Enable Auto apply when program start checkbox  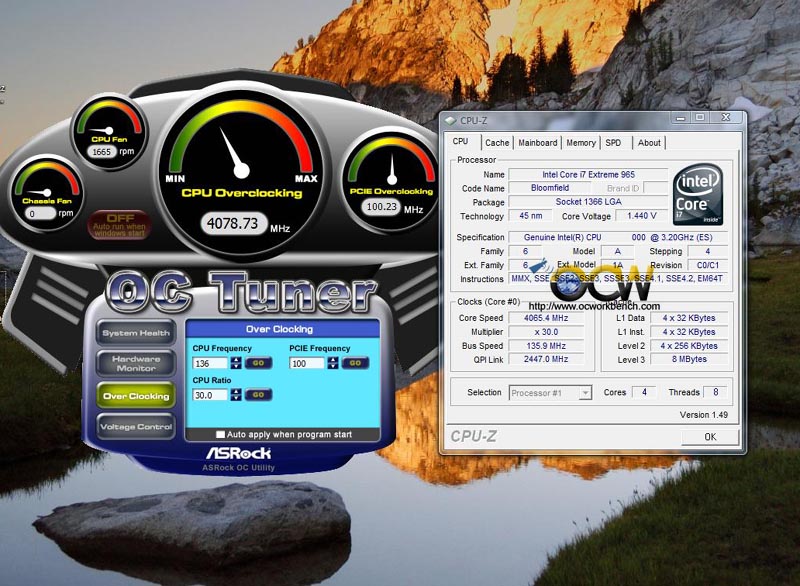pyautogui.click(x=220, y=435)
